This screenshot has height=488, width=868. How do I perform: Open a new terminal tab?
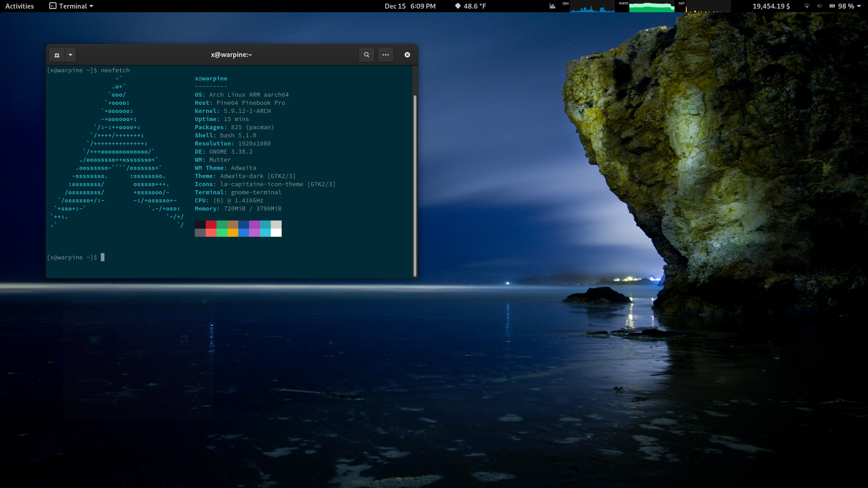[x=57, y=55]
